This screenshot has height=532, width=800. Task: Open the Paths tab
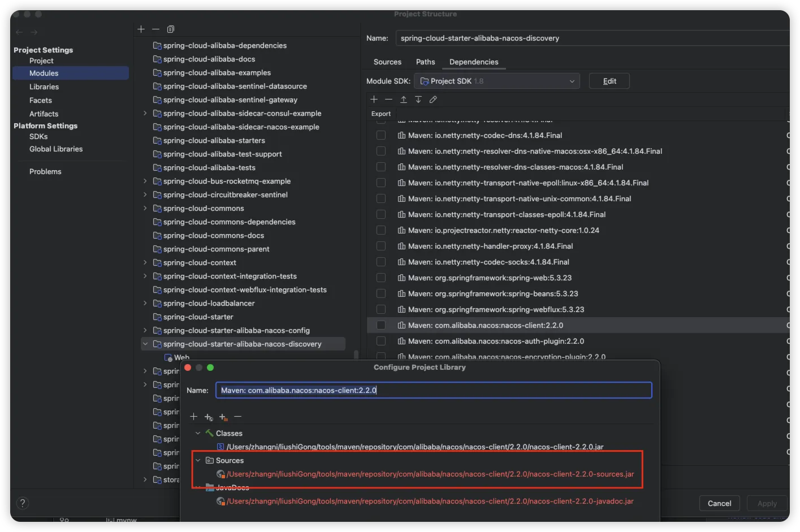click(x=425, y=62)
